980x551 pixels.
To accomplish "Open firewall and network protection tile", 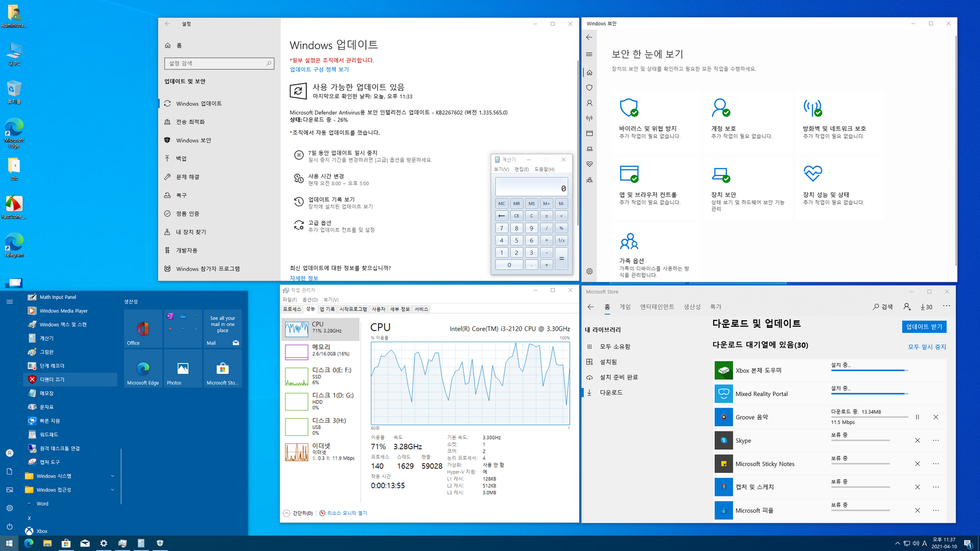I will (x=841, y=121).
